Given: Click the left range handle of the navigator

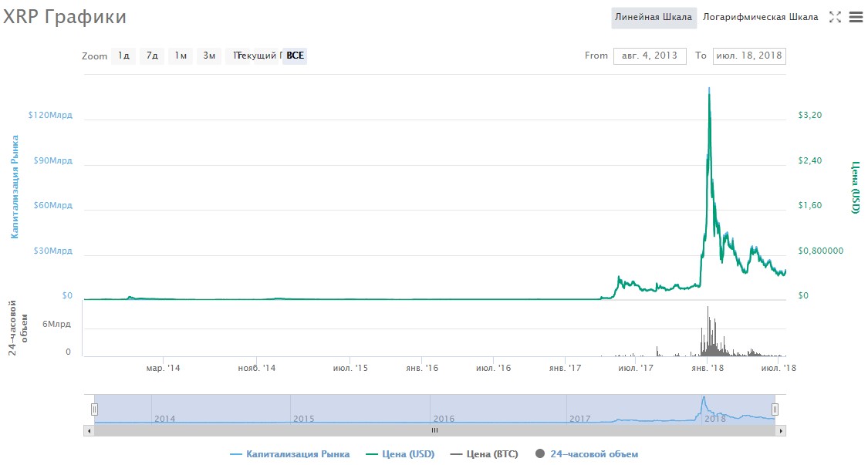Looking at the screenshot, I should (x=94, y=409).
